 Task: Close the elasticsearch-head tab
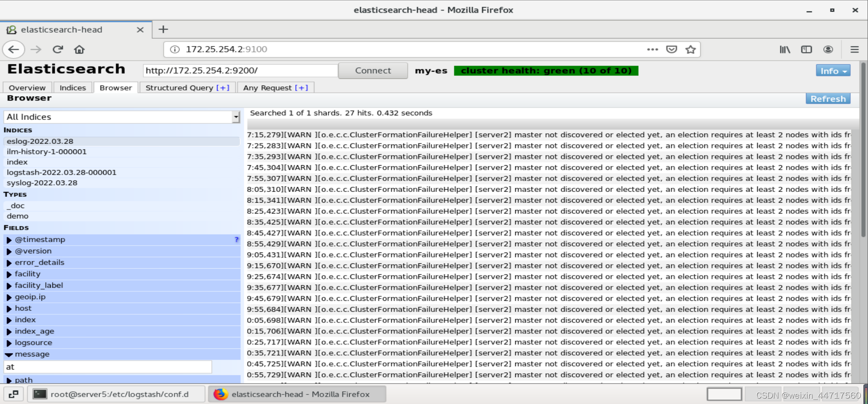(x=140, y=29)
